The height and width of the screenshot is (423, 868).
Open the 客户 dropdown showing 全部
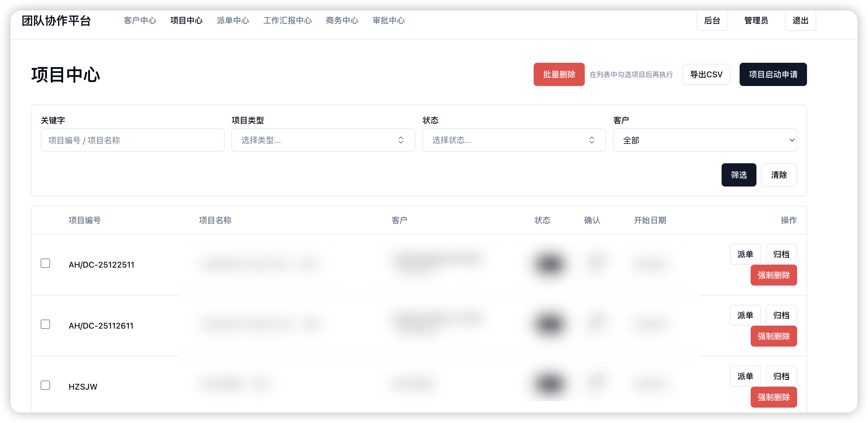pos(704,140)
